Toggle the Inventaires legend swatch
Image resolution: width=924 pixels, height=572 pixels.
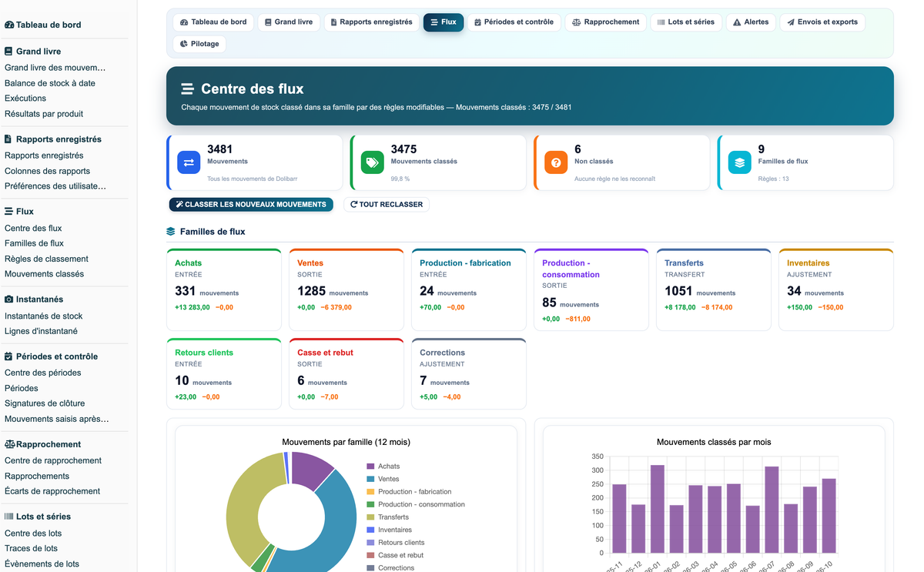[370, 530]
